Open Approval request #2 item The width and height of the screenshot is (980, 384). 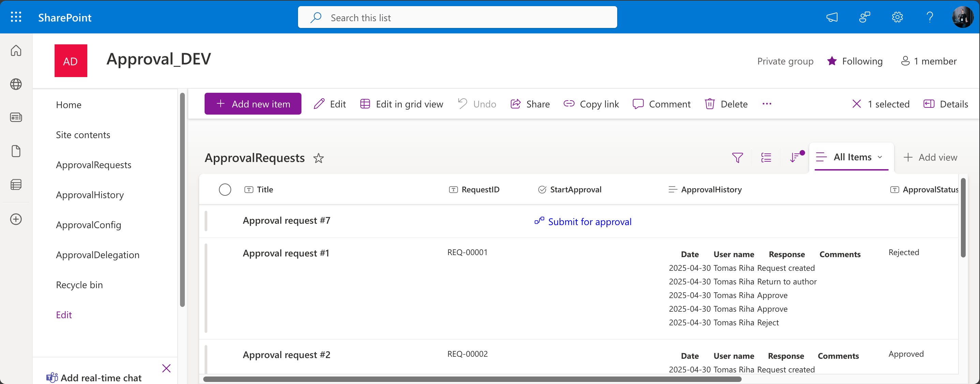coord(286,355)
